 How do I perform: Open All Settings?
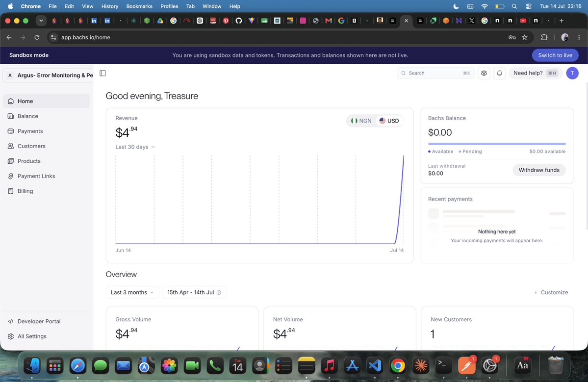(47, 336)
